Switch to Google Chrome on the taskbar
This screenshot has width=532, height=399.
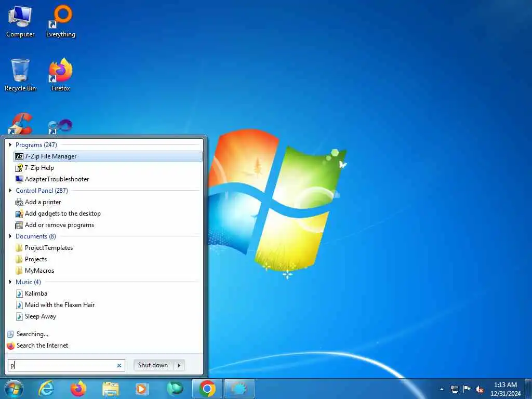(x=207, y=389)
